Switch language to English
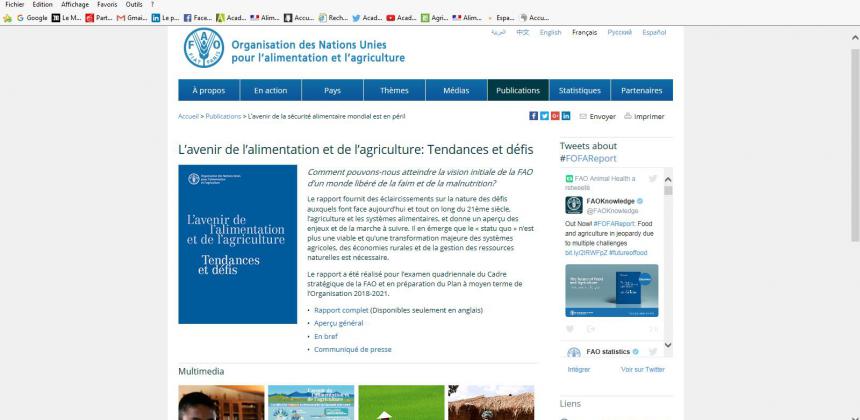The height and width of the screenshot is (420, 860). 550,32
